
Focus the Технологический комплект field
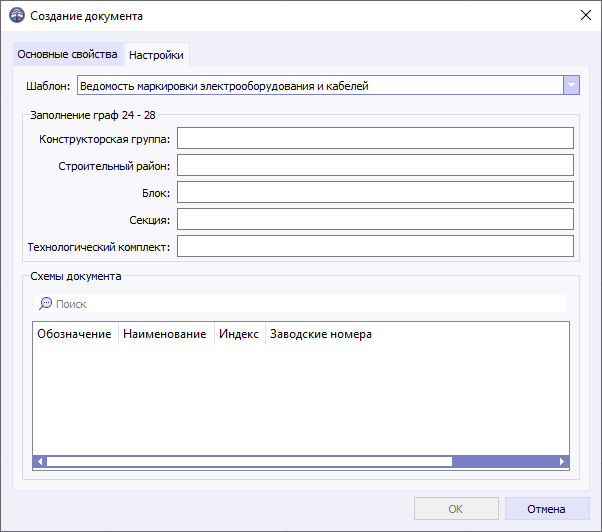pos(375,246)
